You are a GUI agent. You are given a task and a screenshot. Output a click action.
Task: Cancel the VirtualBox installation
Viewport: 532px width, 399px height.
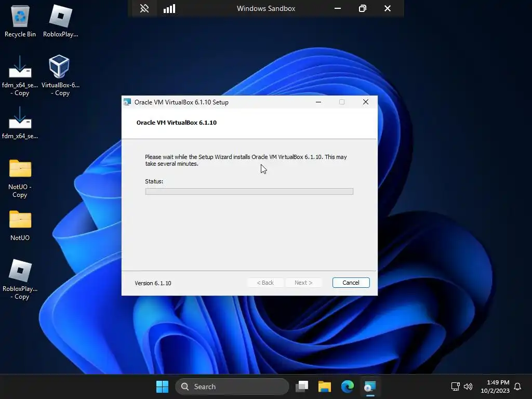coord(351,283)
